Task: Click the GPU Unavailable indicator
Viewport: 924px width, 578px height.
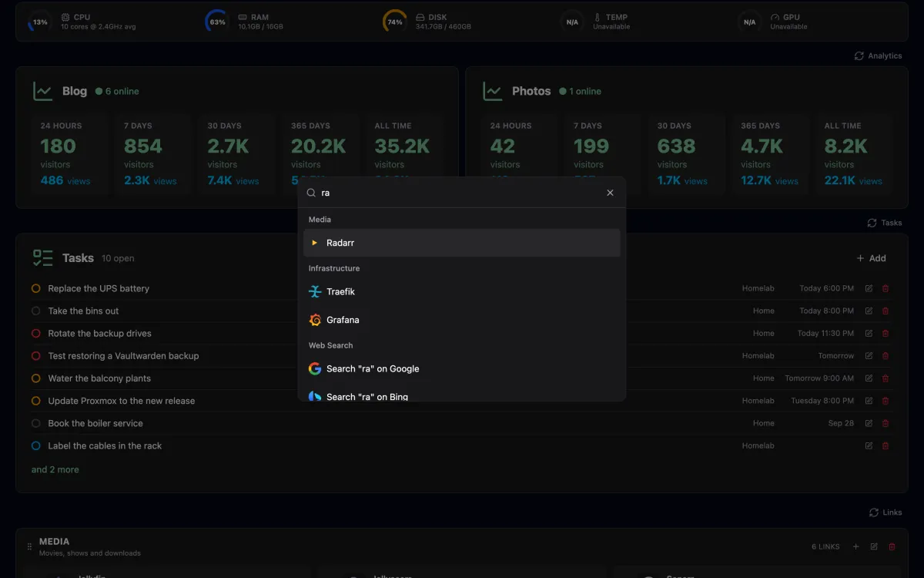Action: coord(773,22)
